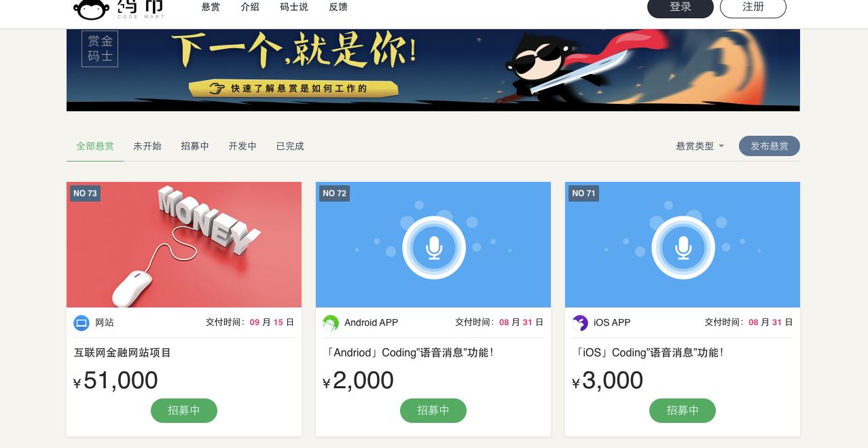Select the 全部悬赏 tab
This screenshot has width=868, height=448.
(x=95, y=146)
